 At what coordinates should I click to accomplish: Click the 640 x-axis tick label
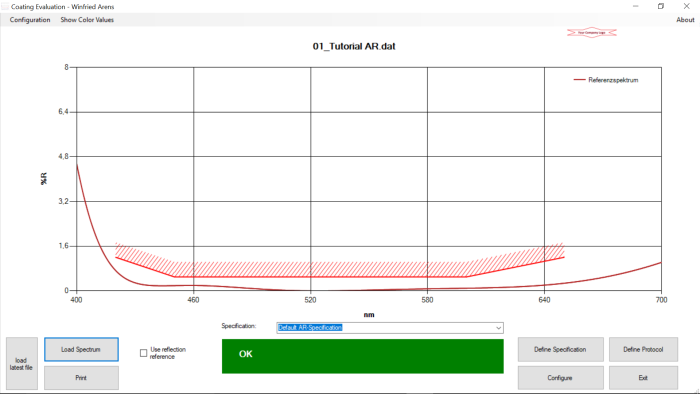coord(544,300)
